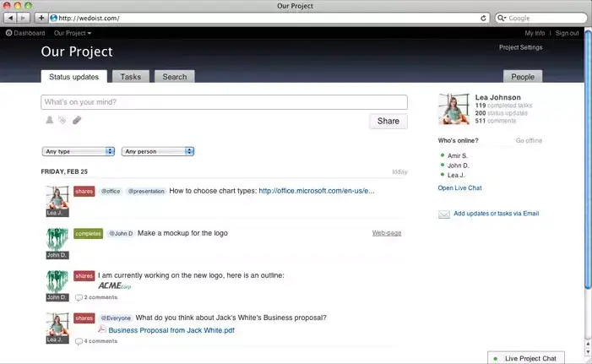The height and width of the screenshot is (364, 592).
Task: Click the reload icon in the address bar
Action: click(483, 18)
